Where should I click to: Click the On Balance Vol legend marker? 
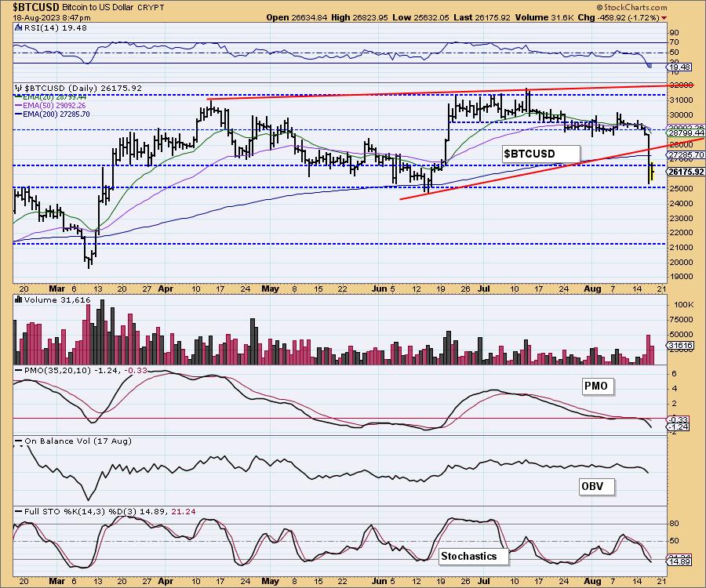tap(19, 441)
